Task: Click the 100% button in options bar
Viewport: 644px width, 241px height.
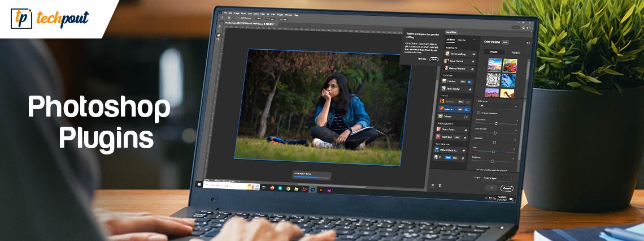Action: coord(259,19)
